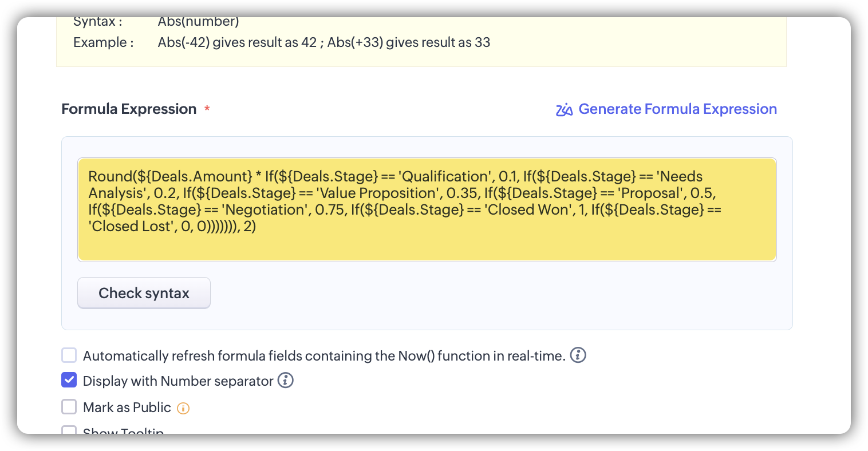868x451 pixels.
Task: Click orange info icon beside Mark as Public
Action: [x=183, y=408]
